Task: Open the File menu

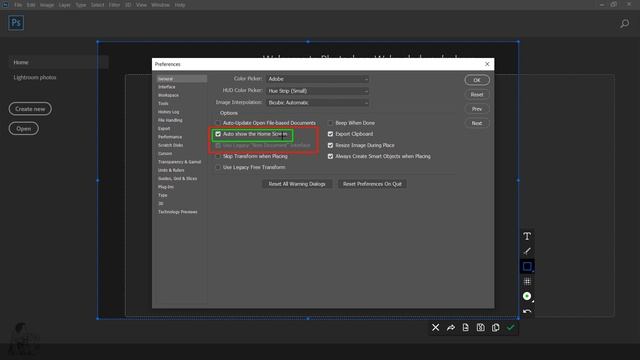Action: click(x=18, y=5)
